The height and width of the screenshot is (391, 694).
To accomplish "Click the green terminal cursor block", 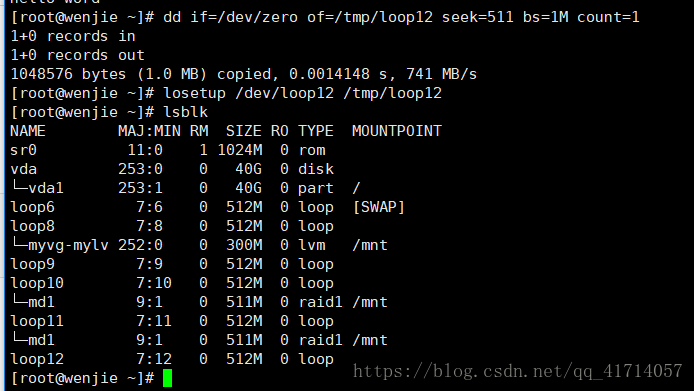I will 167,378.
